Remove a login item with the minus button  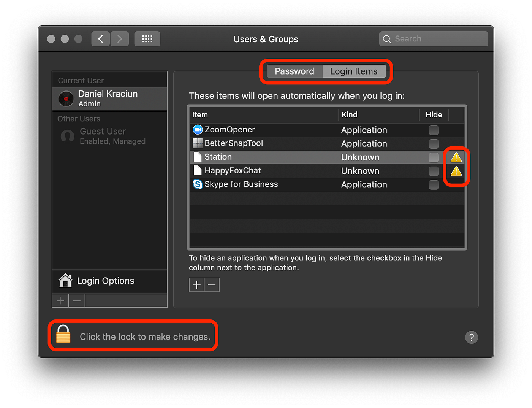(x=212, y=284)
